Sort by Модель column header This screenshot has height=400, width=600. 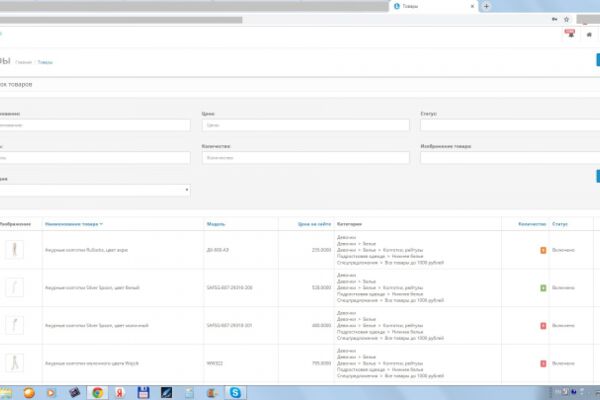pos(216,224)
